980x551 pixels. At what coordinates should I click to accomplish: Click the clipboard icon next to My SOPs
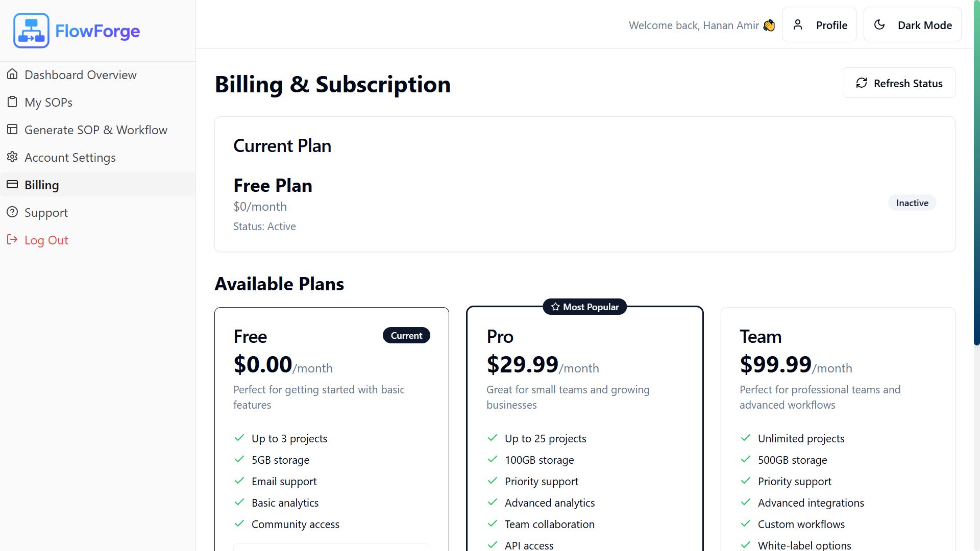pyautogui.click(x=12, y=102)
